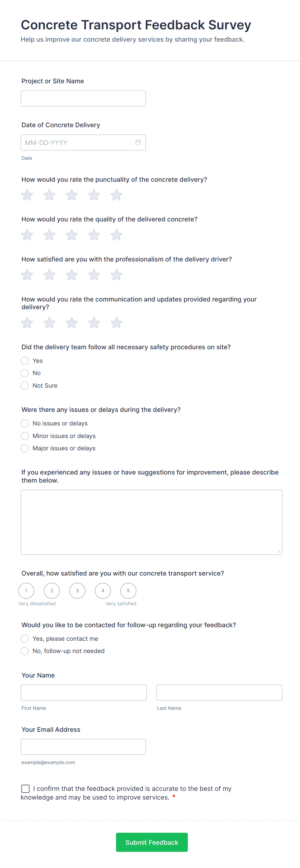
Task: Select rating 1 "Very dissatisfied"
Action: [26, 590]
